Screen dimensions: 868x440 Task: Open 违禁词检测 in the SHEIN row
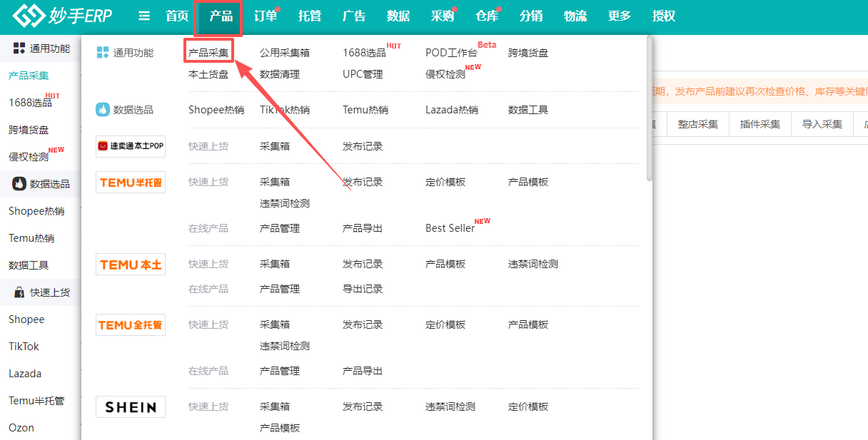[x=450, y=406]
